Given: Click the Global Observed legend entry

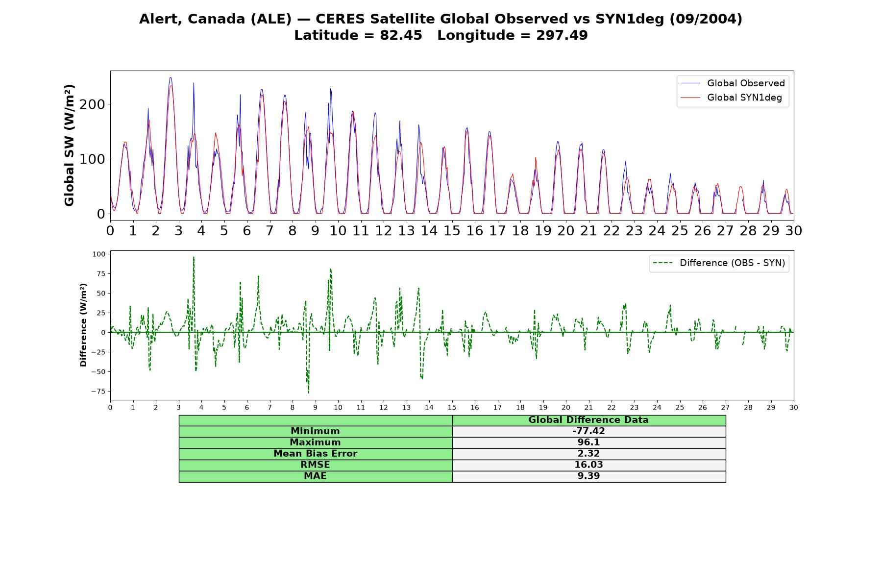Looking at the screenshot, I should pos(733,83).
